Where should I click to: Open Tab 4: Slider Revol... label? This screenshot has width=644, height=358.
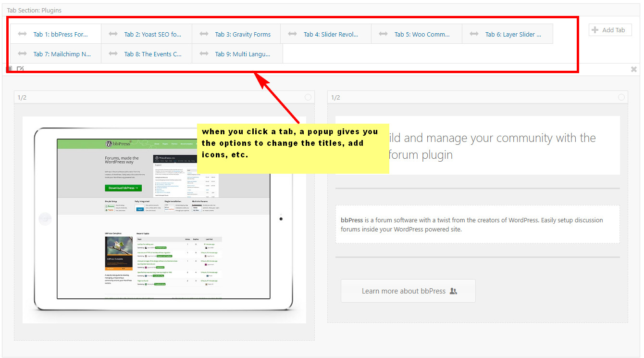[331, 34]
